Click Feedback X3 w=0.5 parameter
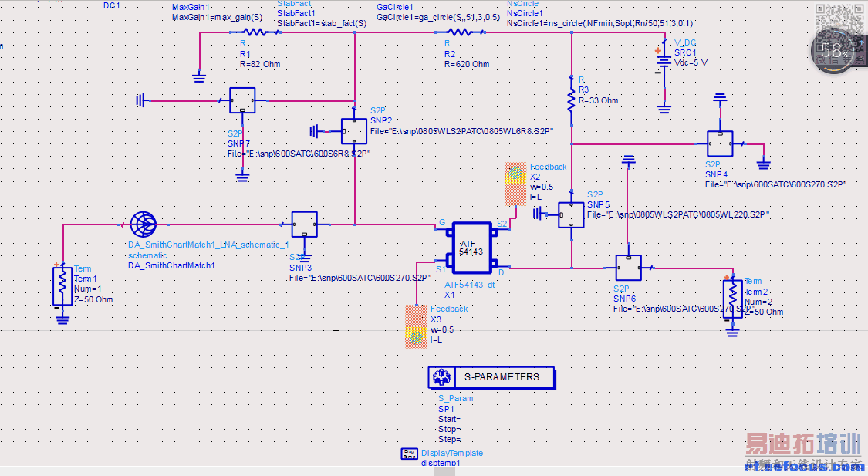The width and height of the screenshot is (868, 476). [442, 329]
